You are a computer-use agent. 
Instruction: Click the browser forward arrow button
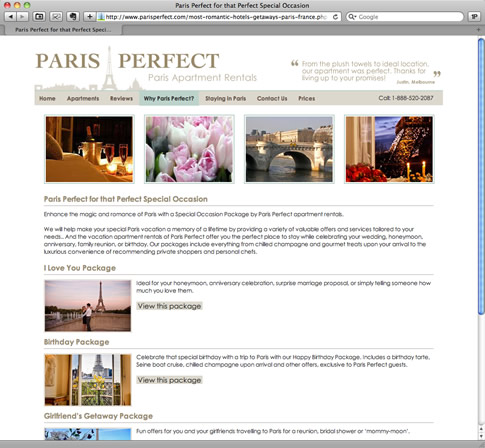(22, 16)
